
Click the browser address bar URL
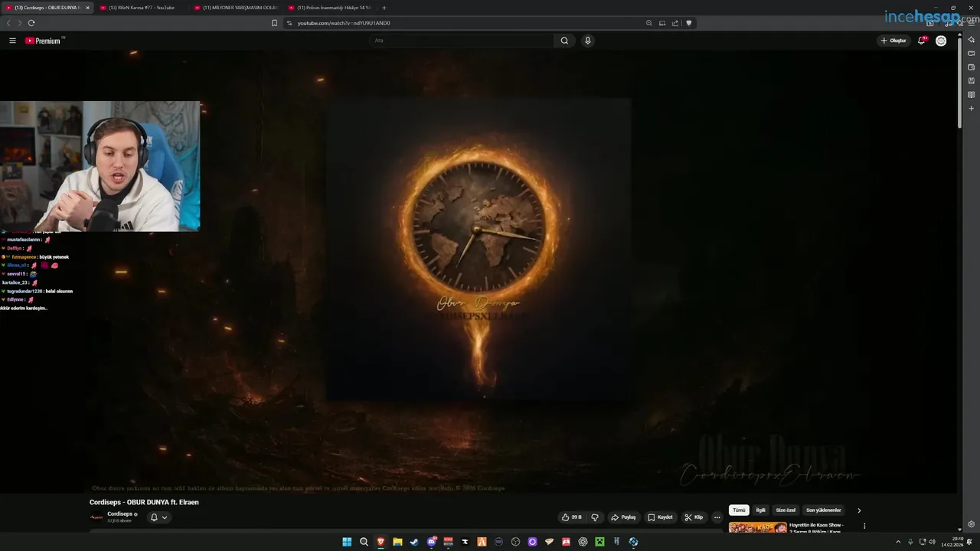344,23
